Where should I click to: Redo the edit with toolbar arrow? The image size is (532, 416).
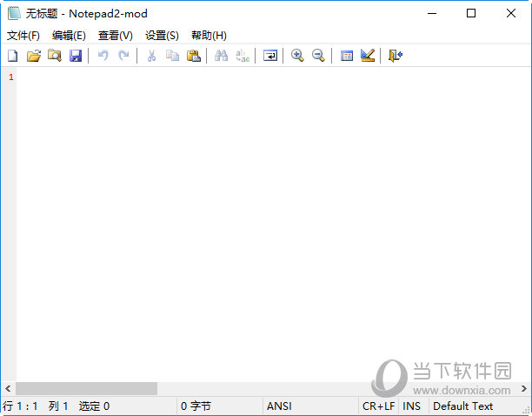click(x=123, y=56)
